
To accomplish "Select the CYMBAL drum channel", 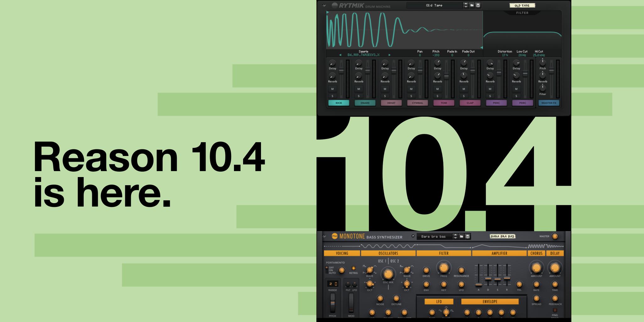I will pos(418,103).
